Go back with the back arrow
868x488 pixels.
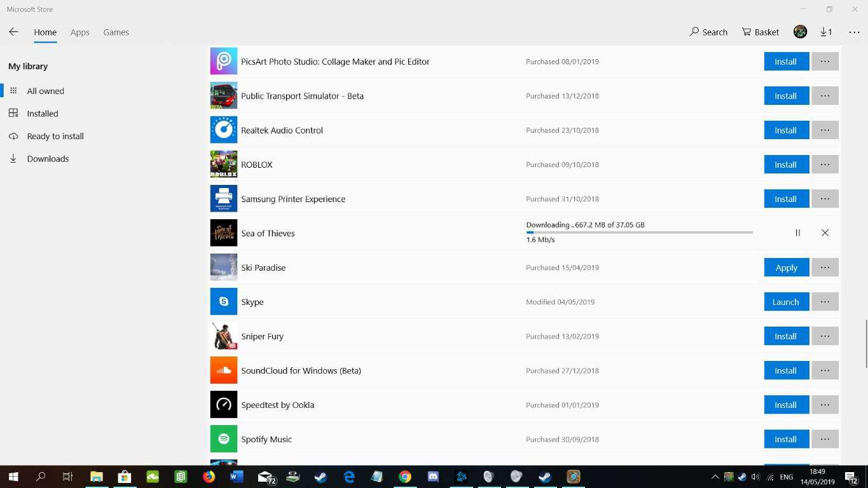(x=13, y=32)
